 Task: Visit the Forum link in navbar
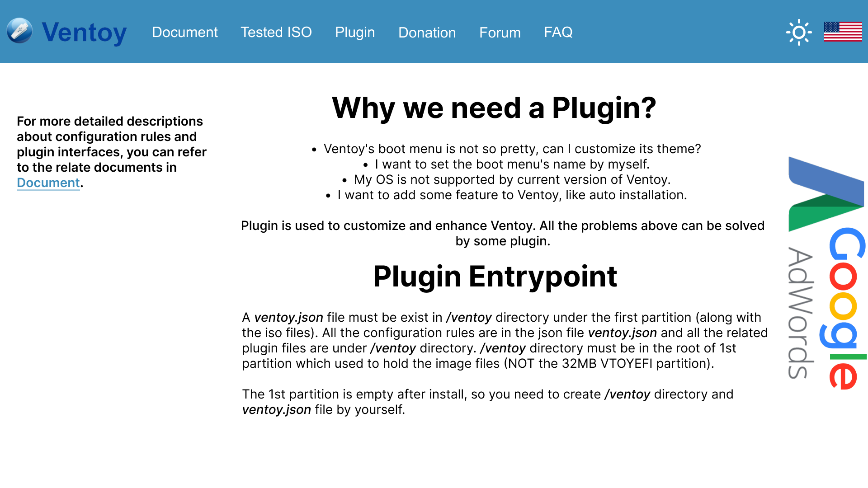500,32
